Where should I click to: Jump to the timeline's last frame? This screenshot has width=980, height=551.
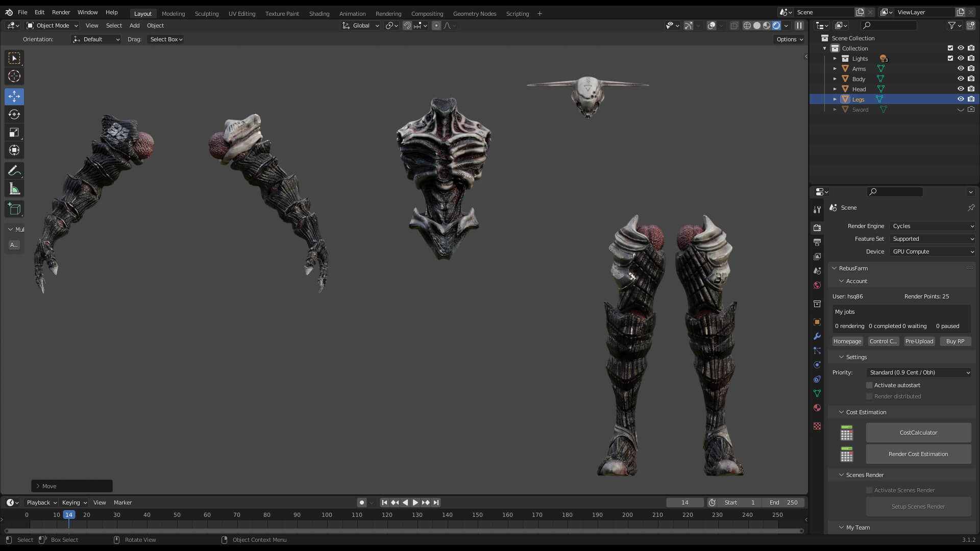(x=436, y=503)
